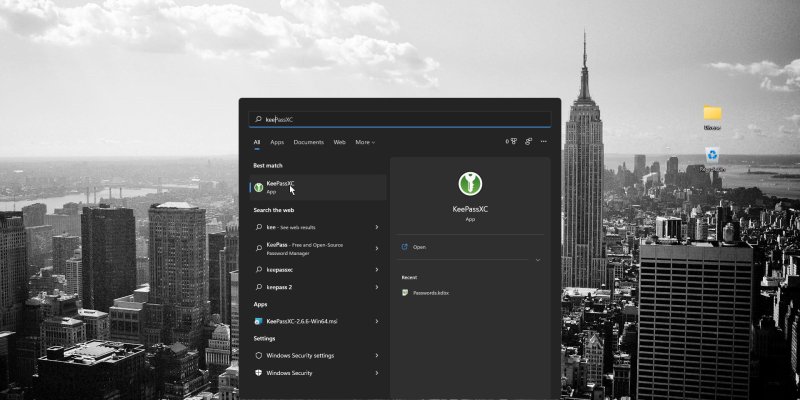The width and height of the screenshot is (800, 400).
Task: Expand arrow for KeePassXC-2.6.6-Win64.msi result
Action: [377, 321]
